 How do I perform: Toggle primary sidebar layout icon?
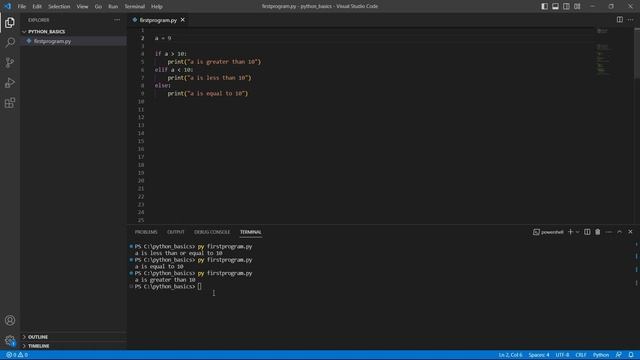[x=544, y=6]
